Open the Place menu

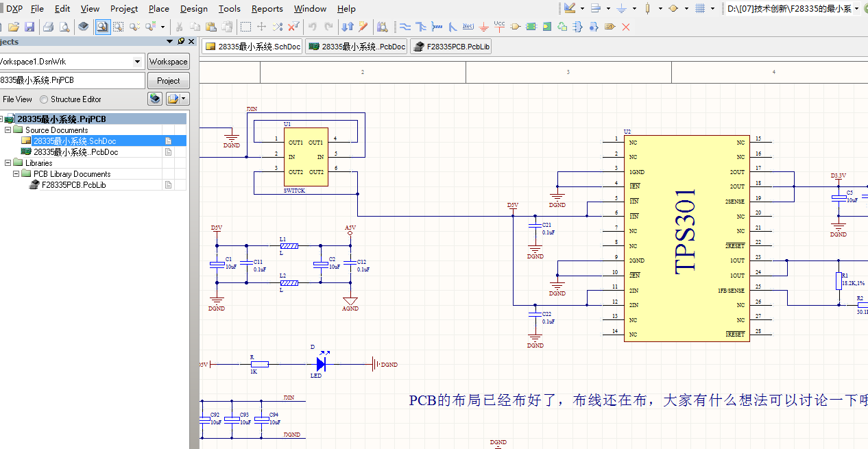(158, 8)
